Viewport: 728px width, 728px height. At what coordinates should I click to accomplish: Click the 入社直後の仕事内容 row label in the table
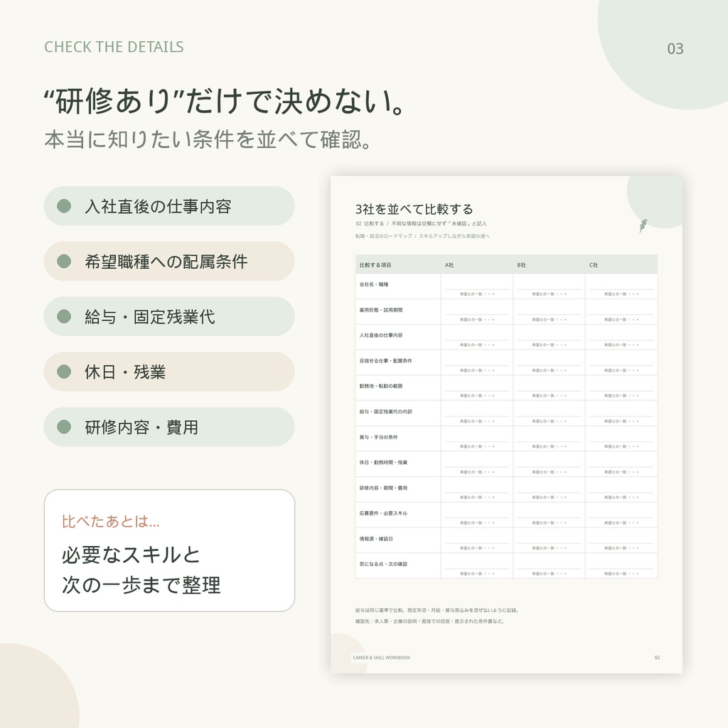point(381,336)
